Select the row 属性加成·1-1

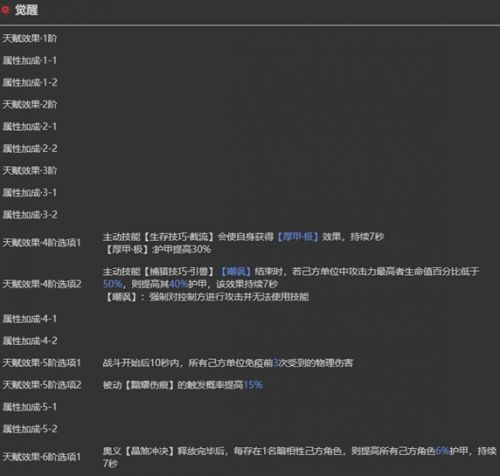point(30,60)
